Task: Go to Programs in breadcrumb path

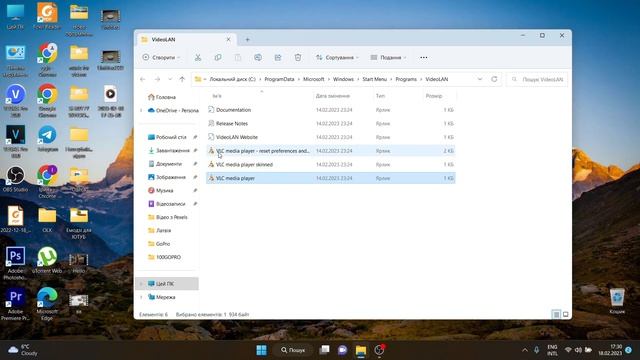Action: 406,79
